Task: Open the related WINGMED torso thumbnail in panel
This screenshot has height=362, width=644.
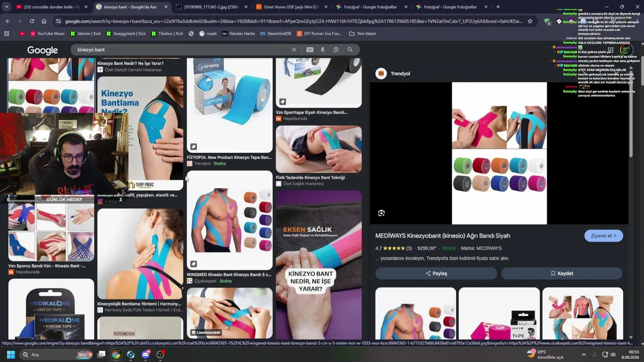Action: [416, 313]
